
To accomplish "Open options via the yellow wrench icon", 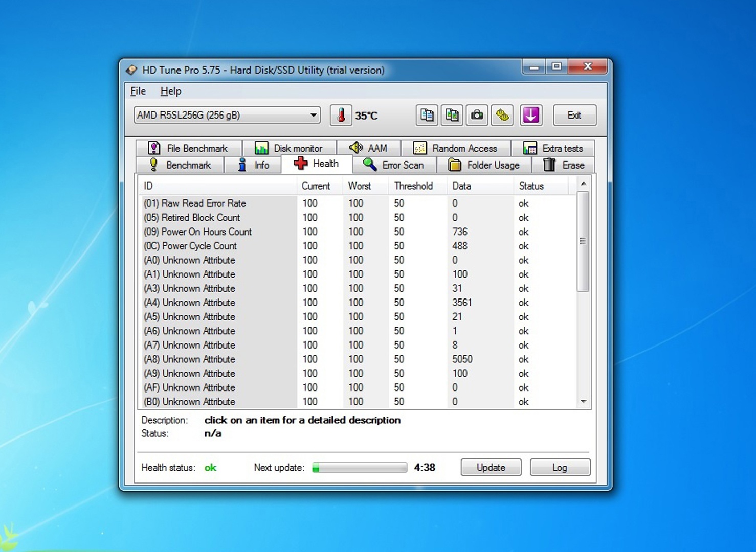I will [502, 115].
